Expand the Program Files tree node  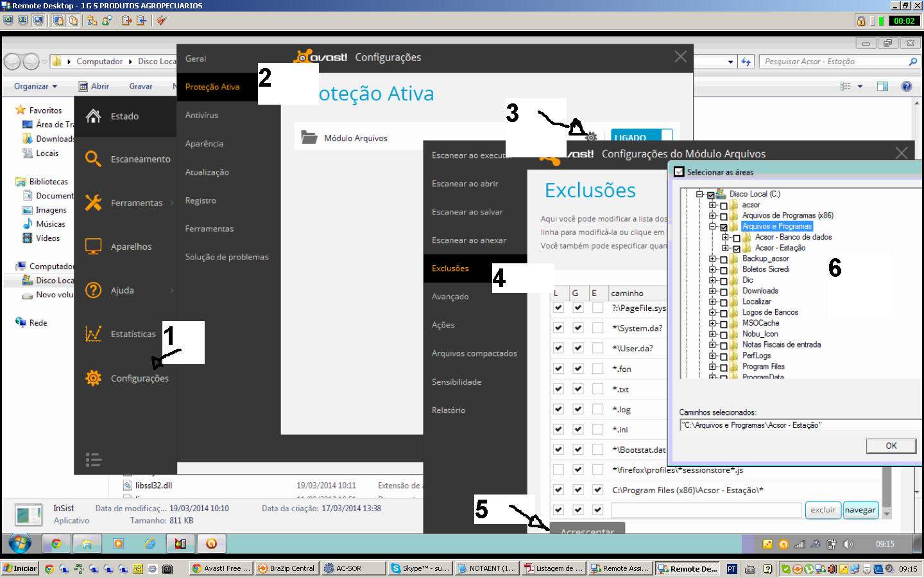point(712,367)
